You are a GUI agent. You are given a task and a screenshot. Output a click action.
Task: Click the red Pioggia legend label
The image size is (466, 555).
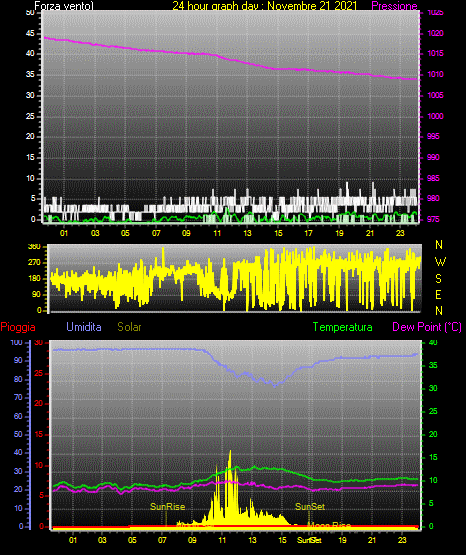pyautogui.click(x=18, y=327)
